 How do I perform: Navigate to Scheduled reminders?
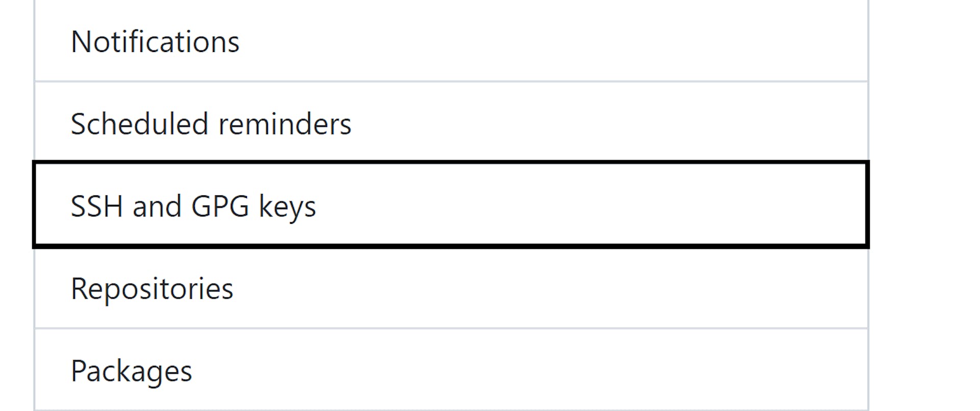[211, 124]
